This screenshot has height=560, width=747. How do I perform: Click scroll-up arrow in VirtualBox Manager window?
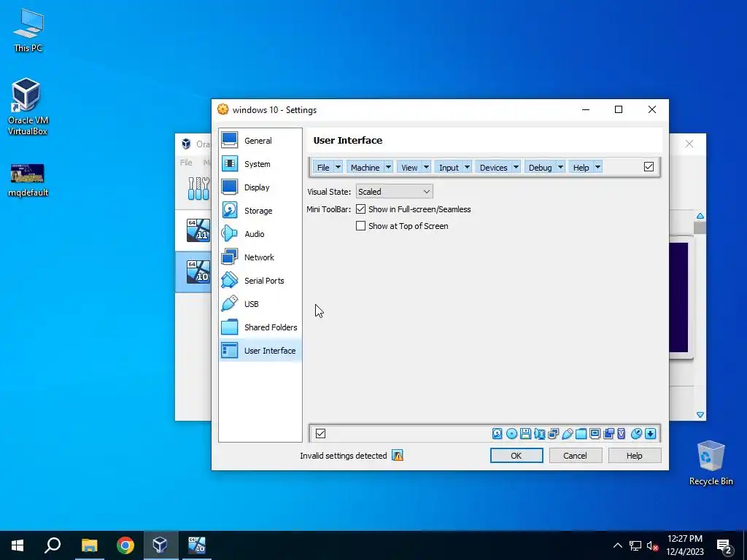(x=700, y=216)
